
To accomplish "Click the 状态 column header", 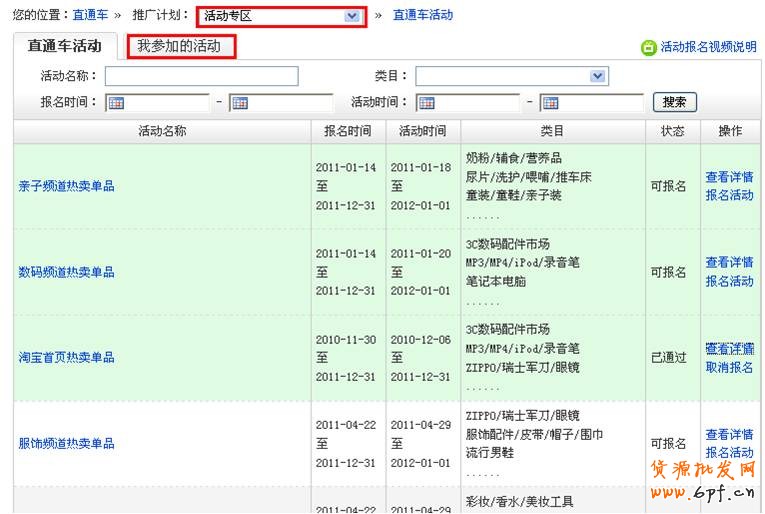I will (673, 131).
